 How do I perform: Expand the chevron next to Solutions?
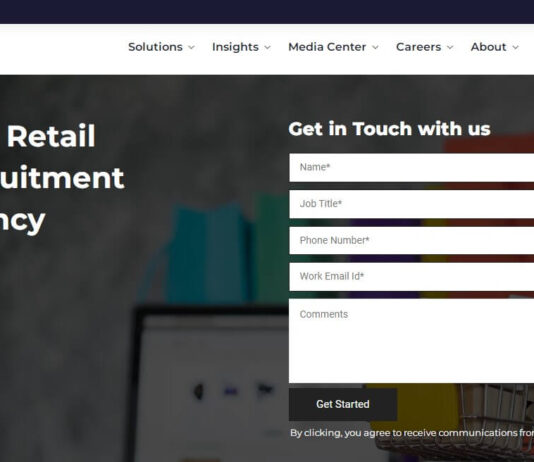(x=192, y=47)
